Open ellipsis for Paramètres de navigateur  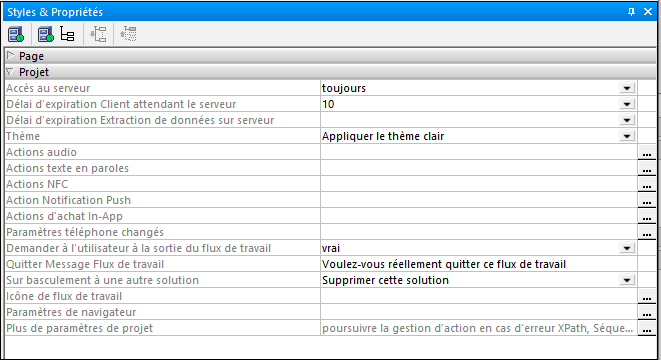pos(647,312)
